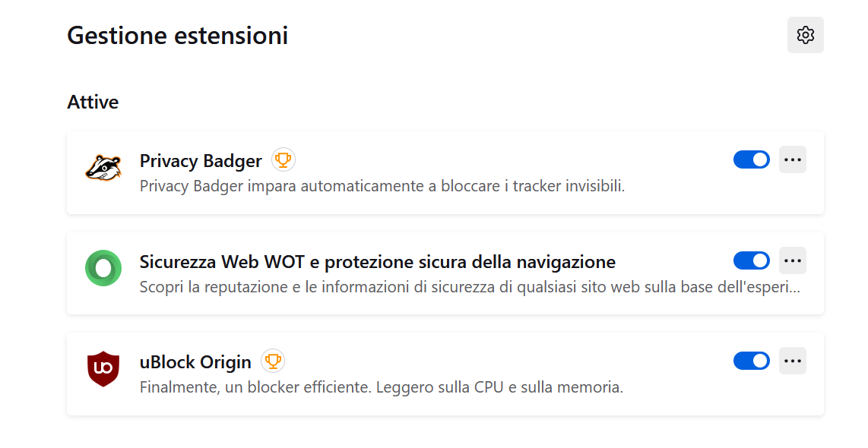
Task: Click the trophy badge beside uBlock Origin
Action: (273, 361)
